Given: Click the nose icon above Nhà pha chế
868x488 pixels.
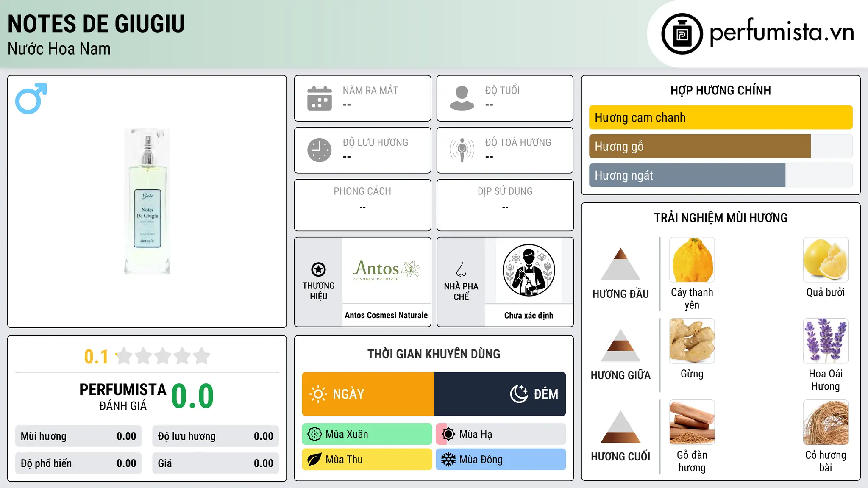Looking at the screenshot, I should point(461,269).
